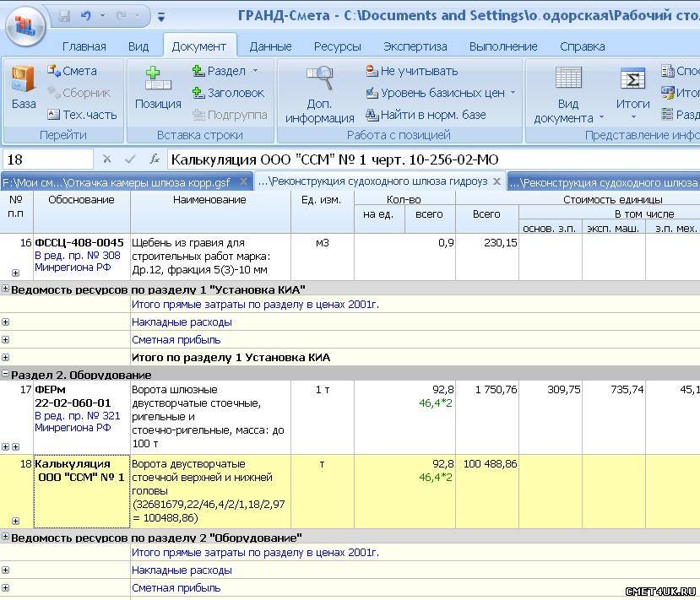Open the Redo history dropdown arrow
Viewport: 700px width, 600px height.
(138, 17)
